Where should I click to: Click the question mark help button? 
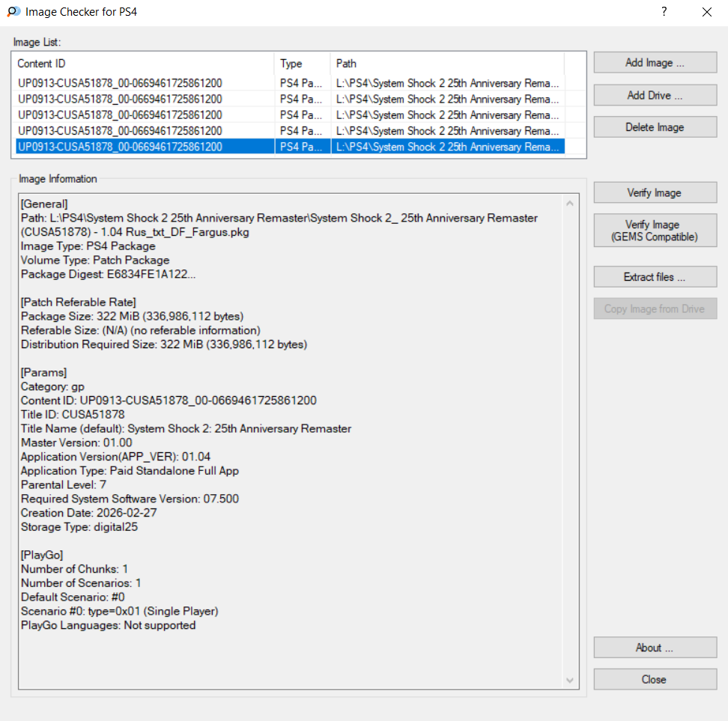click(x=664, y=12)
